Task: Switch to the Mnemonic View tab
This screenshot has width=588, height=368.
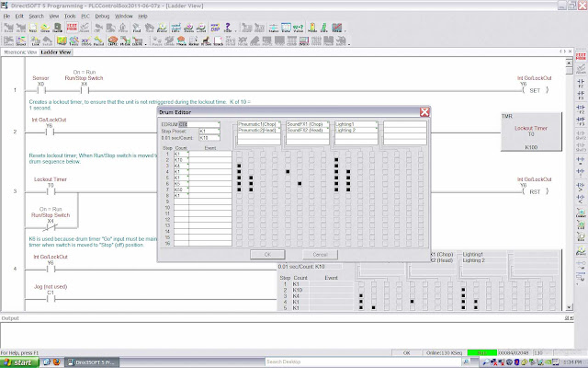Action: [x=20, y=52]
